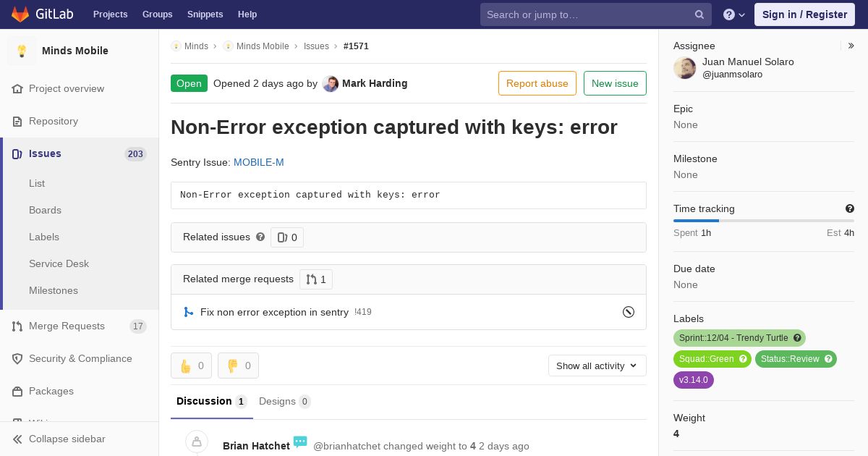This screenshot has height=456, width=868.
Task: Click #1571 breadcrumb link
Action: tap(356, 46)
